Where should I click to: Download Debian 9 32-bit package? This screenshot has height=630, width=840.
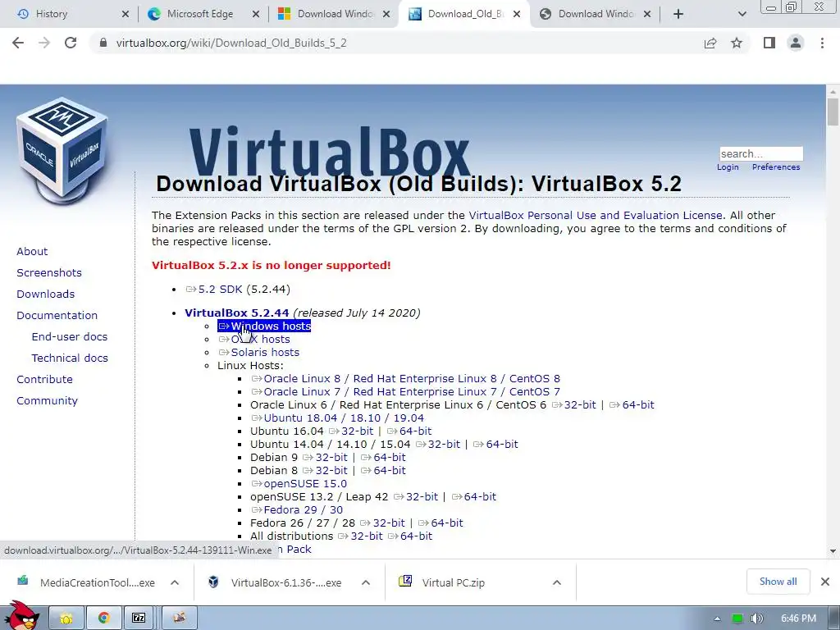325,458
